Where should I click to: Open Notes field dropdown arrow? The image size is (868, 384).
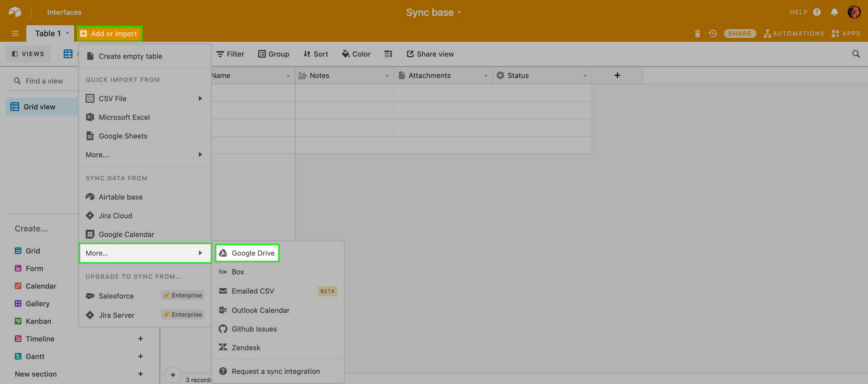[387, 76]
